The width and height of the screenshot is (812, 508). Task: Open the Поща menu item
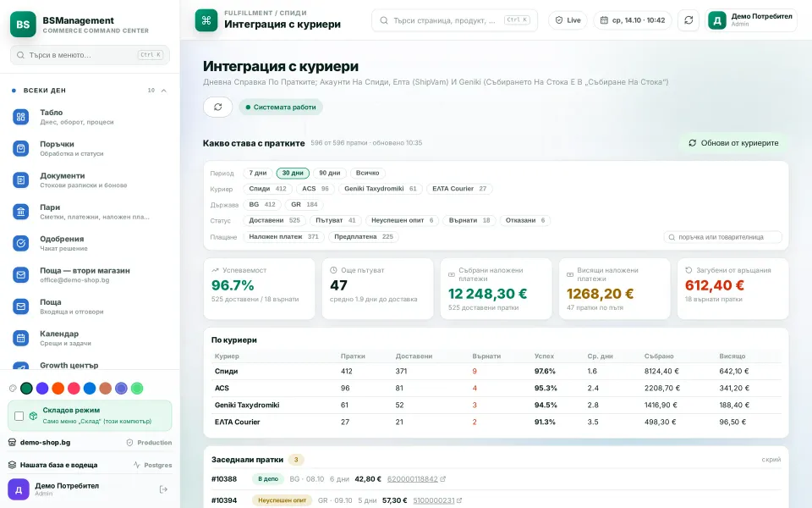[91, 306]
